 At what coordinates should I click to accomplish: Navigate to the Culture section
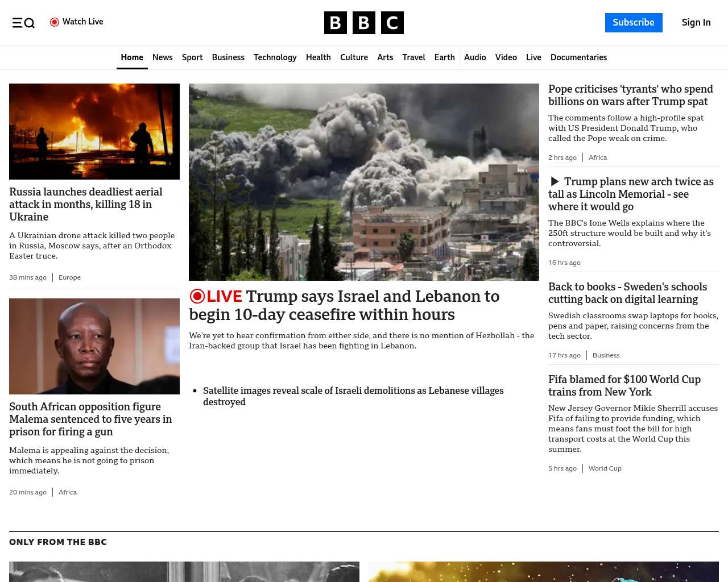click(354, 57)
